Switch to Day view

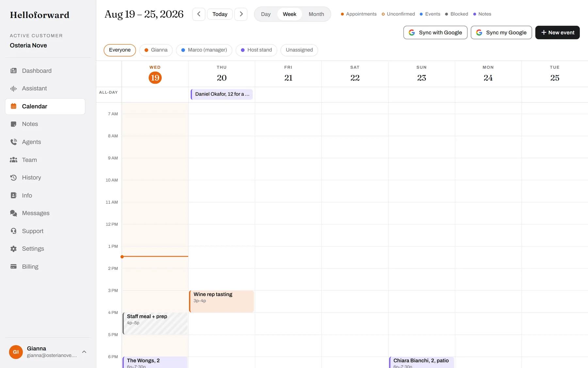point(266,14)
